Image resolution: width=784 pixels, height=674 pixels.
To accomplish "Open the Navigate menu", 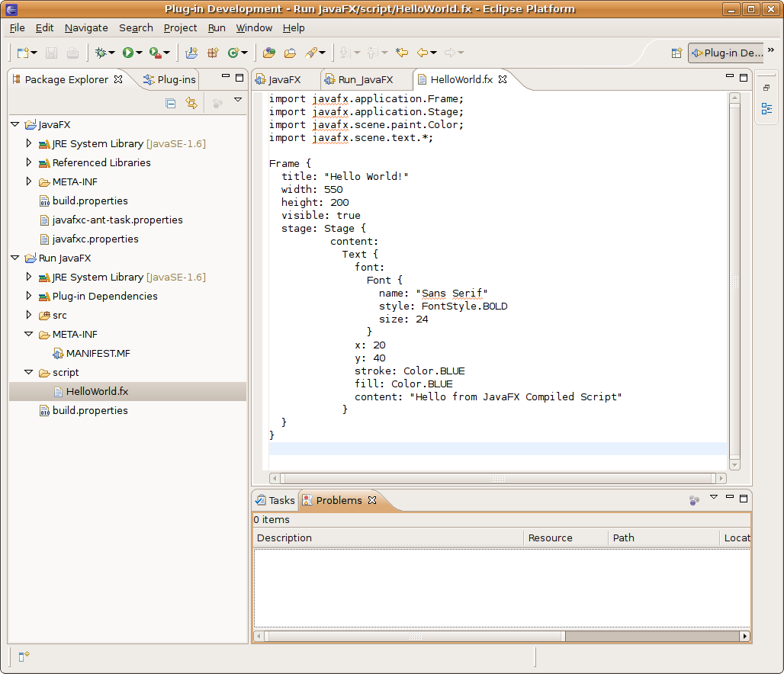I will (86, 27).
